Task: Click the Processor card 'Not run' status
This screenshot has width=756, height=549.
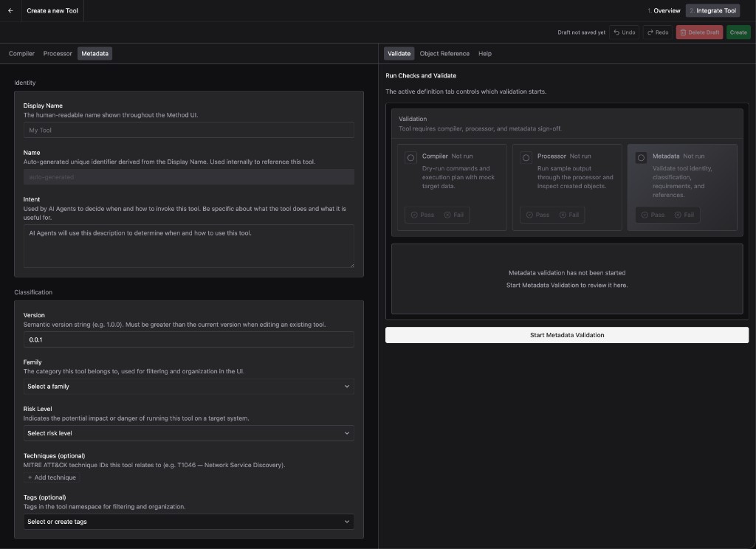Action: 580,156
